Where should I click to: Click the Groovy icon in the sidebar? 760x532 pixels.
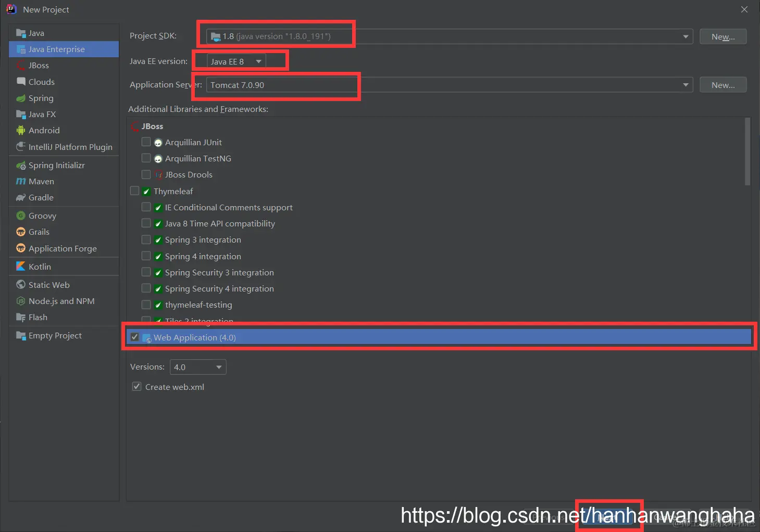pyautogui.click(x=21, y=216)
